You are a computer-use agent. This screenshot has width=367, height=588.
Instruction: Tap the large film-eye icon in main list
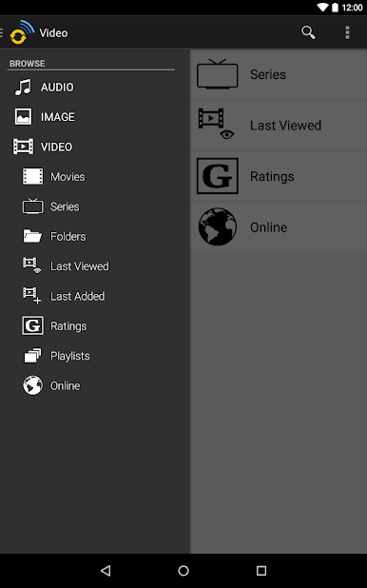[x=216, y=124]
